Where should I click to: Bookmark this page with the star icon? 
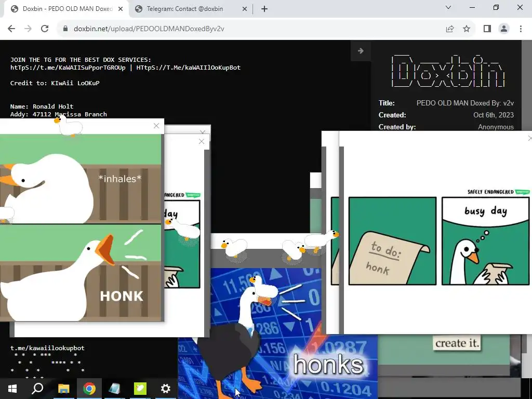point(467,29)
